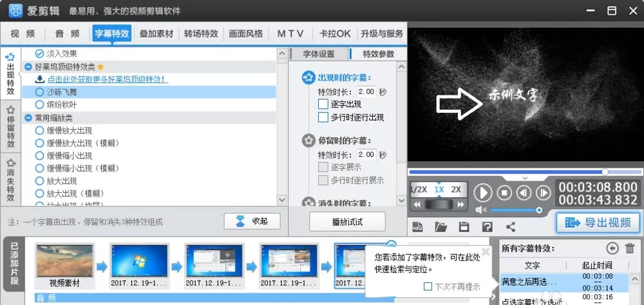Click the 收起 button

click(252, 221)
